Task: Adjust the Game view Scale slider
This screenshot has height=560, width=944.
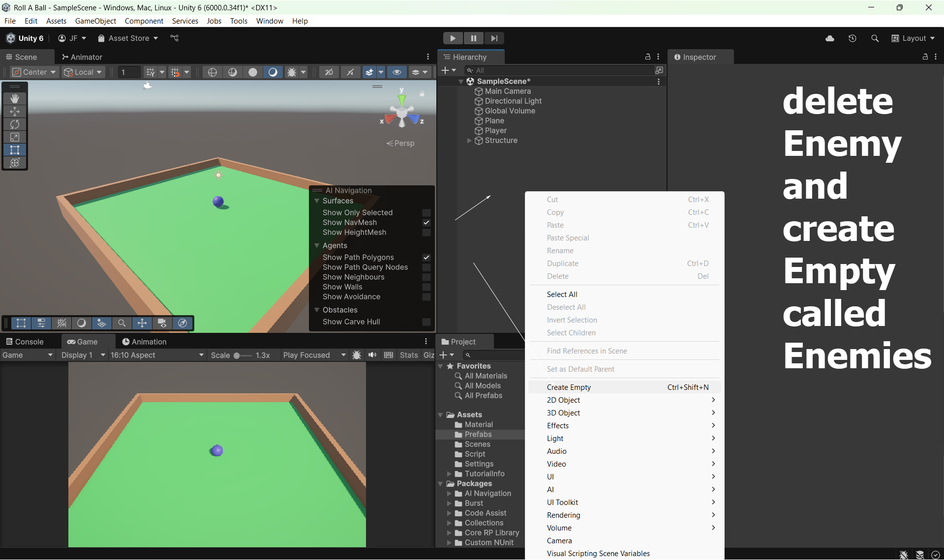Action: pos(237,355)
